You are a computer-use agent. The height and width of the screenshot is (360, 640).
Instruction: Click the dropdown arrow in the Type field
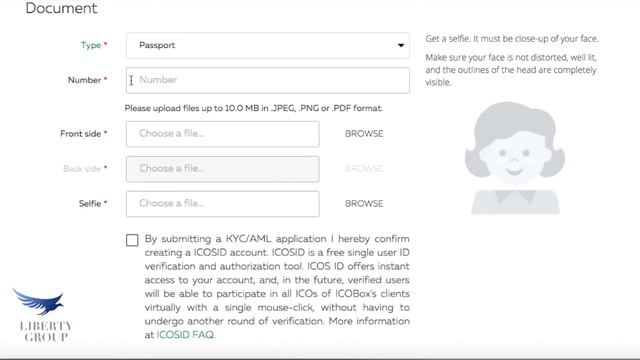tap(401, 45)
